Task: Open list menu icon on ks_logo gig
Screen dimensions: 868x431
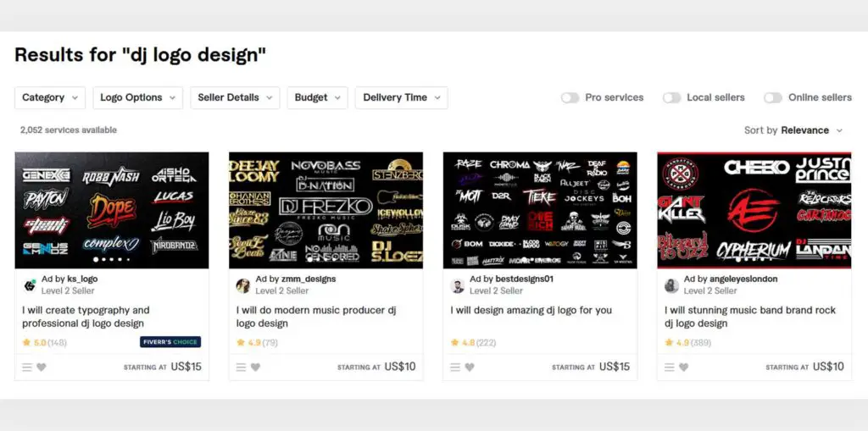Action: [27, 367]
